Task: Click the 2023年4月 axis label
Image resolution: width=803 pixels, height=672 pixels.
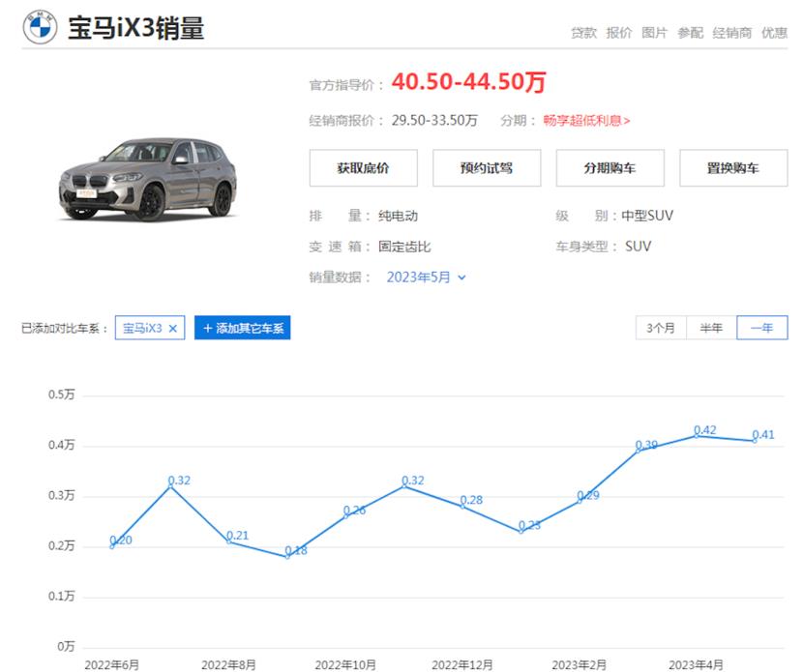Action: [x=696, y=664]
